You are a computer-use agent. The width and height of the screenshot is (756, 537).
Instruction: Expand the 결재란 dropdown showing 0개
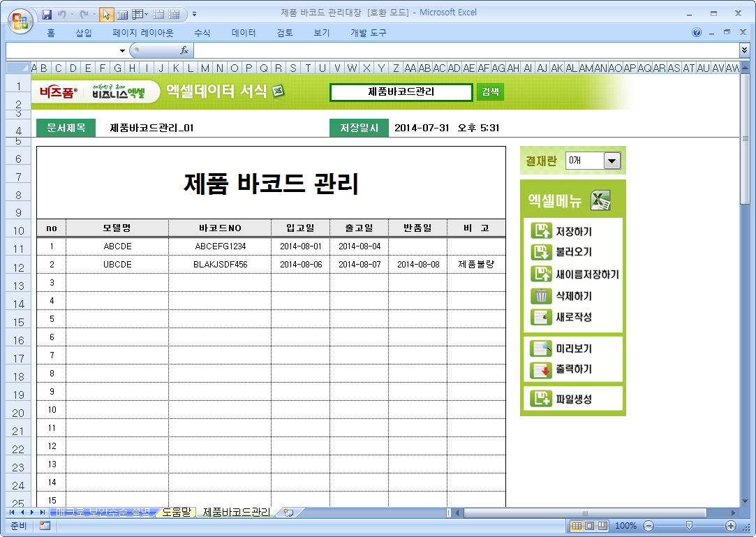click(x=612, y=161)
